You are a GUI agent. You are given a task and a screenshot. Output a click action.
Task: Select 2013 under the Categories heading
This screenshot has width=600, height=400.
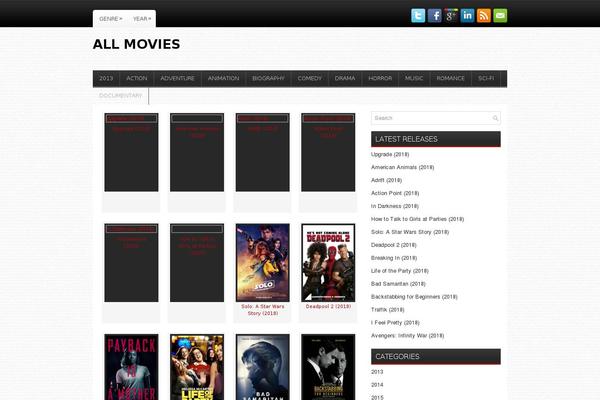(x=377, y=372)
